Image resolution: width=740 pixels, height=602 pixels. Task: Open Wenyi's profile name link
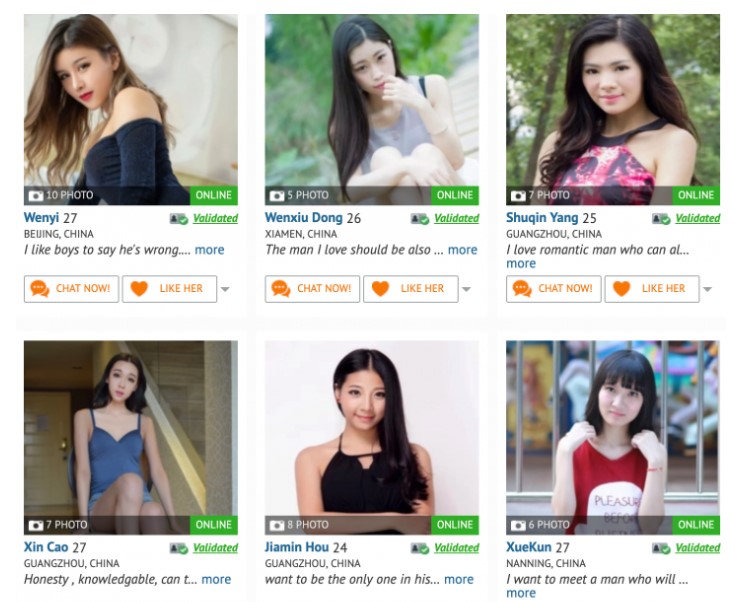pos(41,217)
